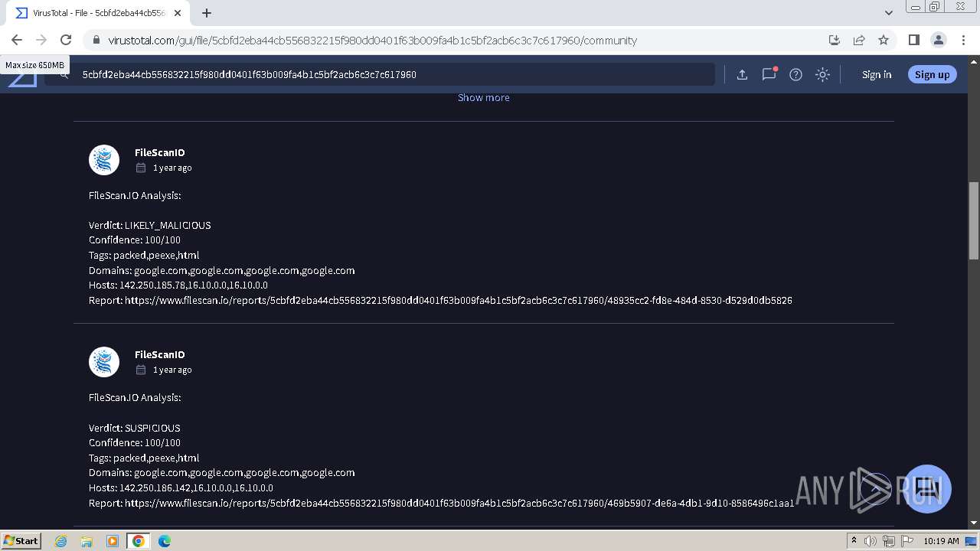Click the taskbar clock 10:19 AM
This screenshot has height=551, width=980.
point(941,541)
